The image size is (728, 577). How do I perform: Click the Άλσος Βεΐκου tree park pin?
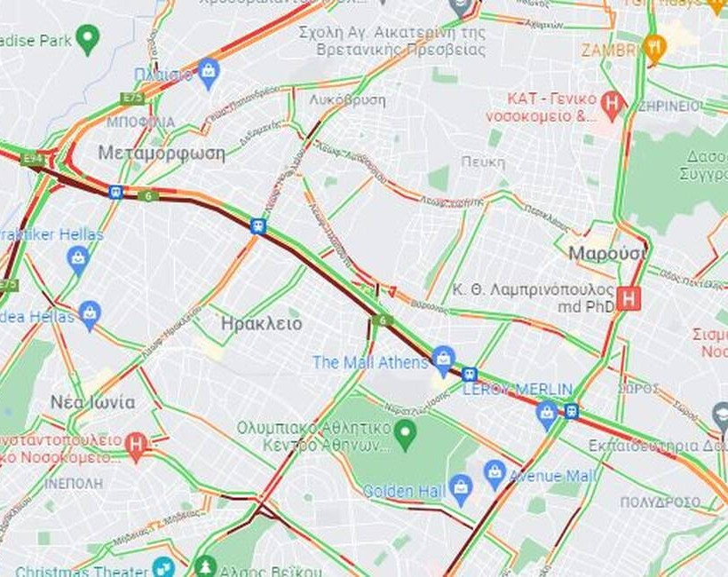coord(205,567)
